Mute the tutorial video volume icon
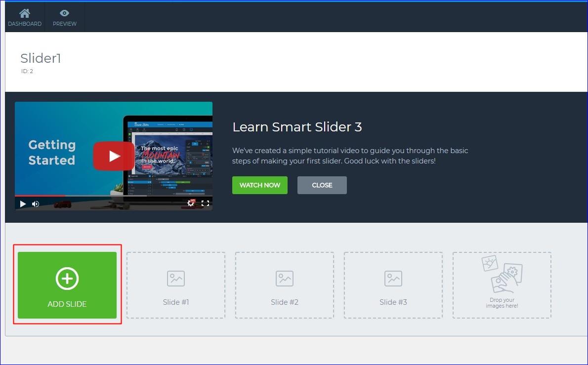Screen dimensions: 588x365 (36, 204)
